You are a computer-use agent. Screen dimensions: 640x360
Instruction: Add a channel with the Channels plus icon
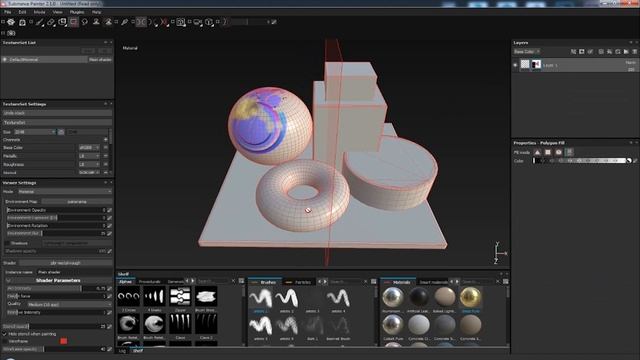click(106, 140)
